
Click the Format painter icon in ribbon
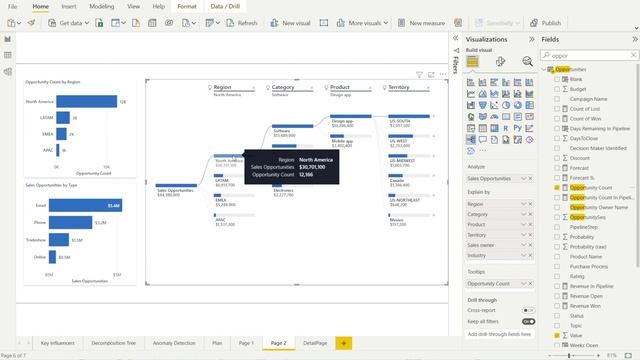point(31,23)
